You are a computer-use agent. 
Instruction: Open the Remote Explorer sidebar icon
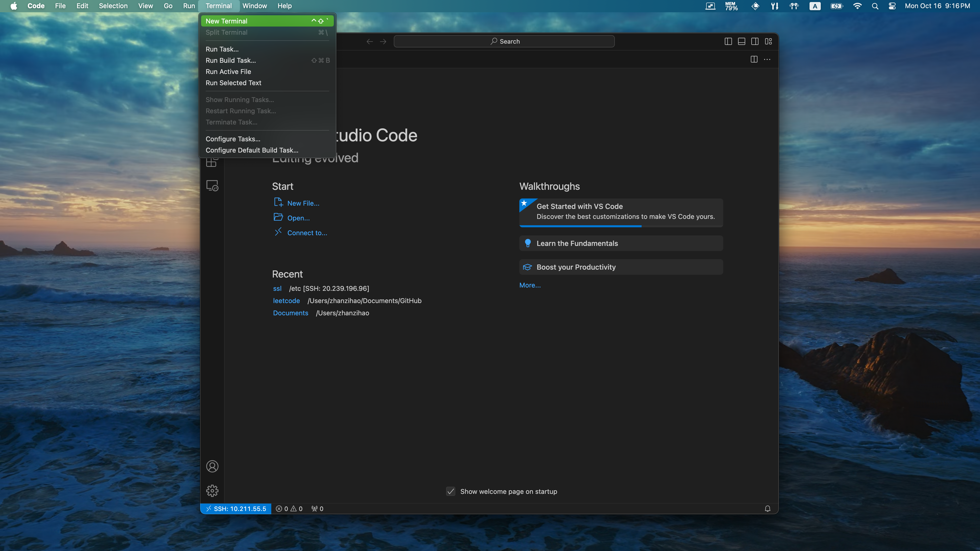click(x=212, y=185)
